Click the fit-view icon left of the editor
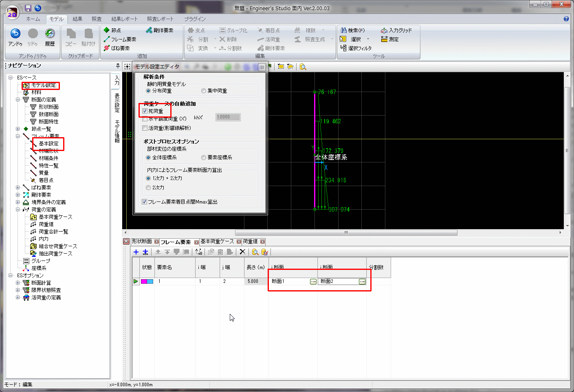Image resolution: width=574 pixels, height=392 pixels. click(128, 66)
